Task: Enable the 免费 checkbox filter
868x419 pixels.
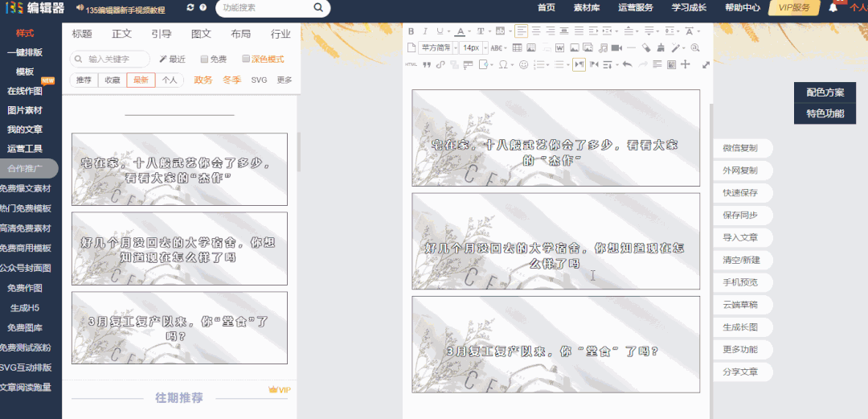Action: pyautogui.click(x=204, y=60)
